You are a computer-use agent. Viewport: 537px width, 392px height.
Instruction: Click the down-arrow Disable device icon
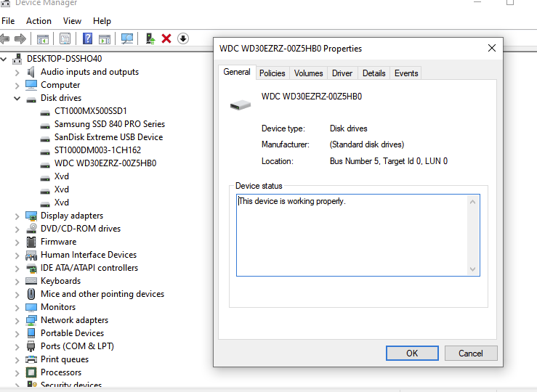[183, 38]
